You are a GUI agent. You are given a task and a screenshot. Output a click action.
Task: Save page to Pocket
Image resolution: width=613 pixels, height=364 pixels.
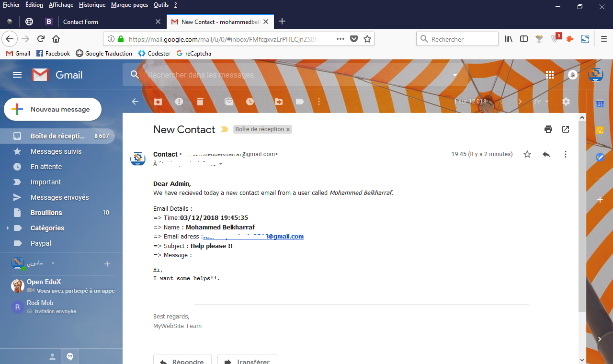pyautogui.click(x=354, y=39)
